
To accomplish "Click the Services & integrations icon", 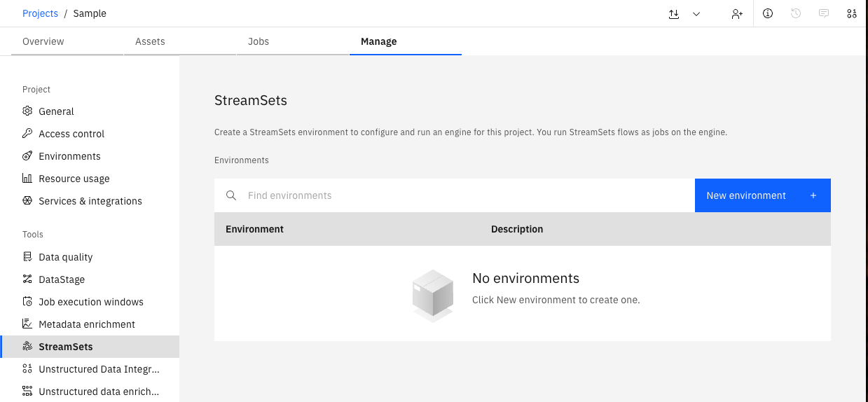I will point(27,201).
